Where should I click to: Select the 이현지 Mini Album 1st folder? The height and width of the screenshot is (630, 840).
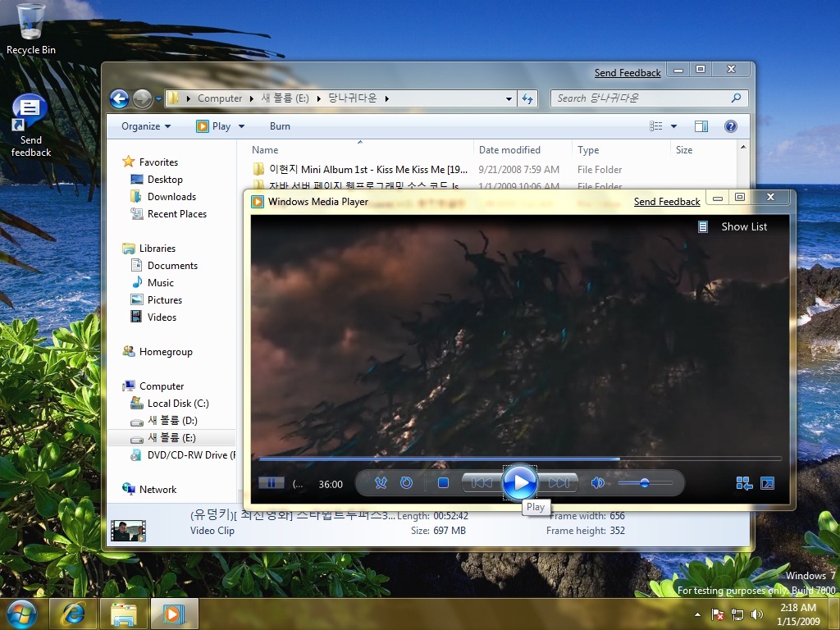click(360, 170)
